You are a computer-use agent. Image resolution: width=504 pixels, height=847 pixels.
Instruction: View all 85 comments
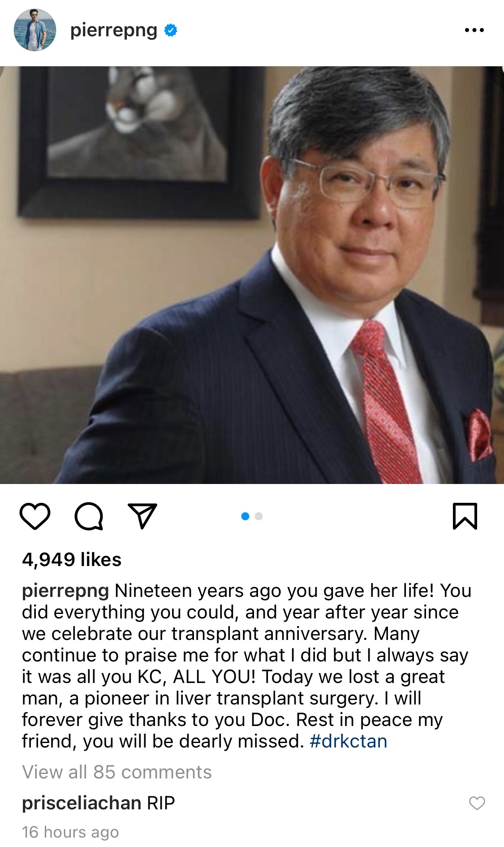coord(117,772)
